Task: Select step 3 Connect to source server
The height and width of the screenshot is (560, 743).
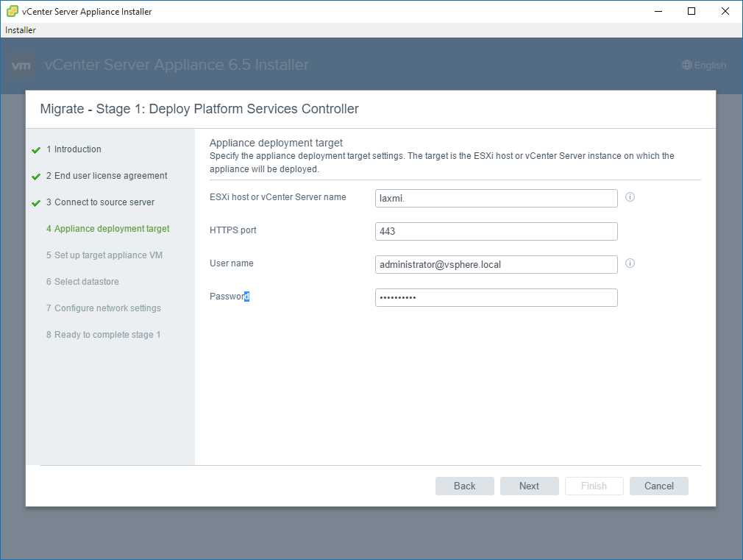Action: 104,202
